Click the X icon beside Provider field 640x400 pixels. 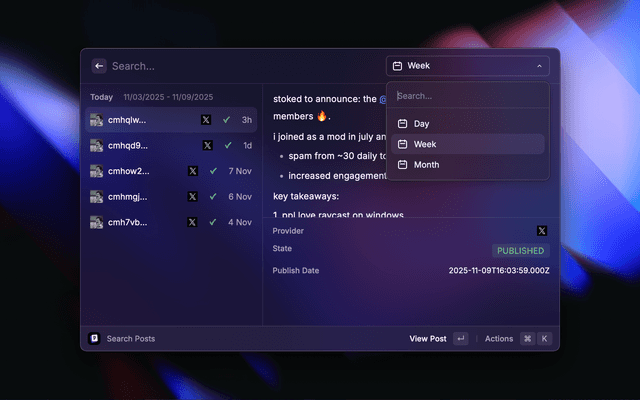click(542, 231)
